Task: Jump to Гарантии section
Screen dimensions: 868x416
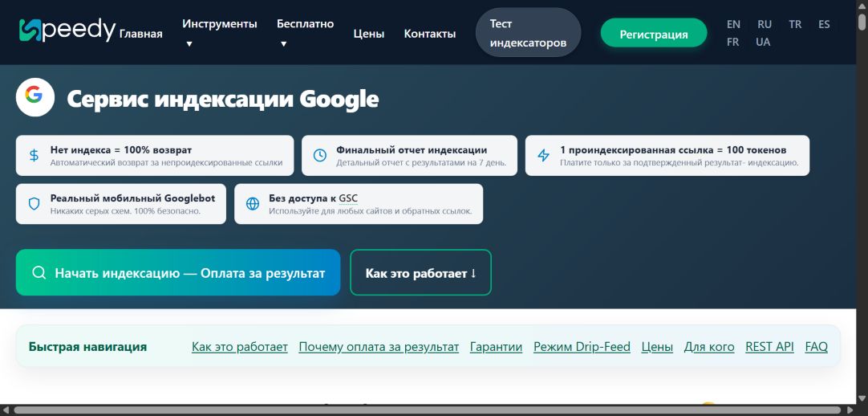Action: click(x=496, y=347)
